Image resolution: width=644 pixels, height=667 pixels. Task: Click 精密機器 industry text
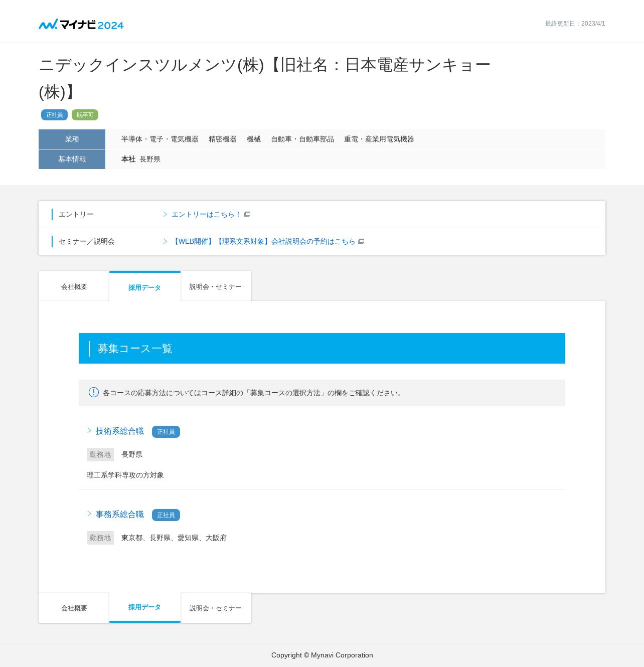point(223,139)
